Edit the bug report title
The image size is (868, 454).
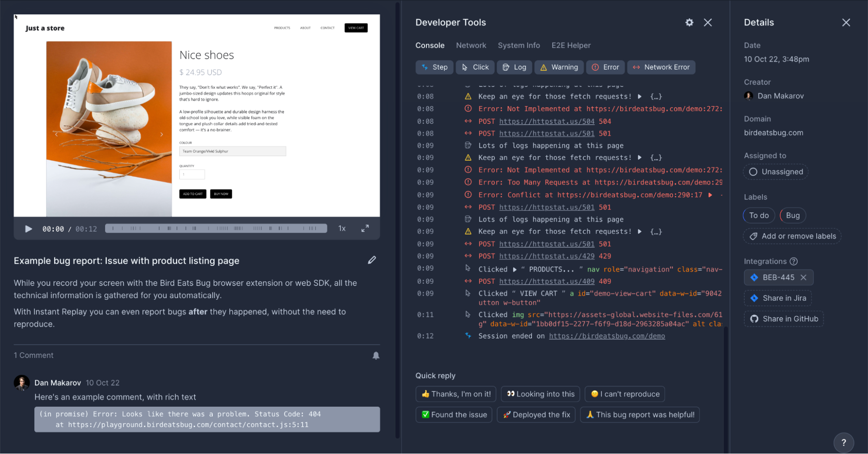coord(372,260)
